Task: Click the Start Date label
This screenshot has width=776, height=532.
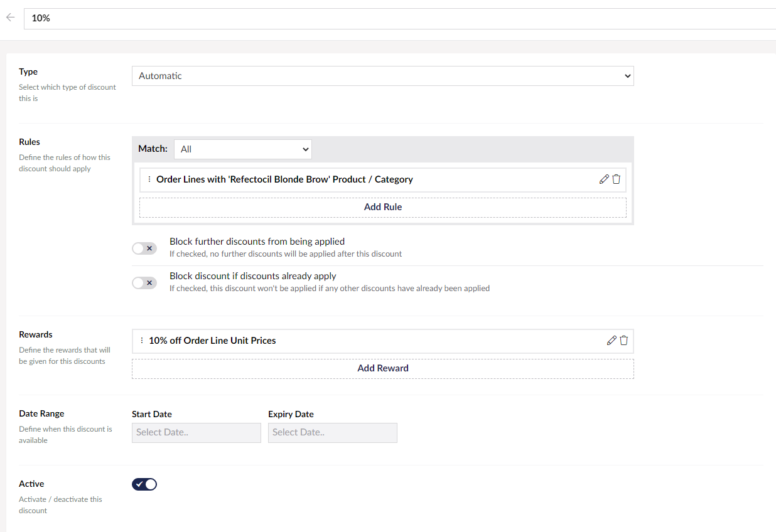Action: 152,414
